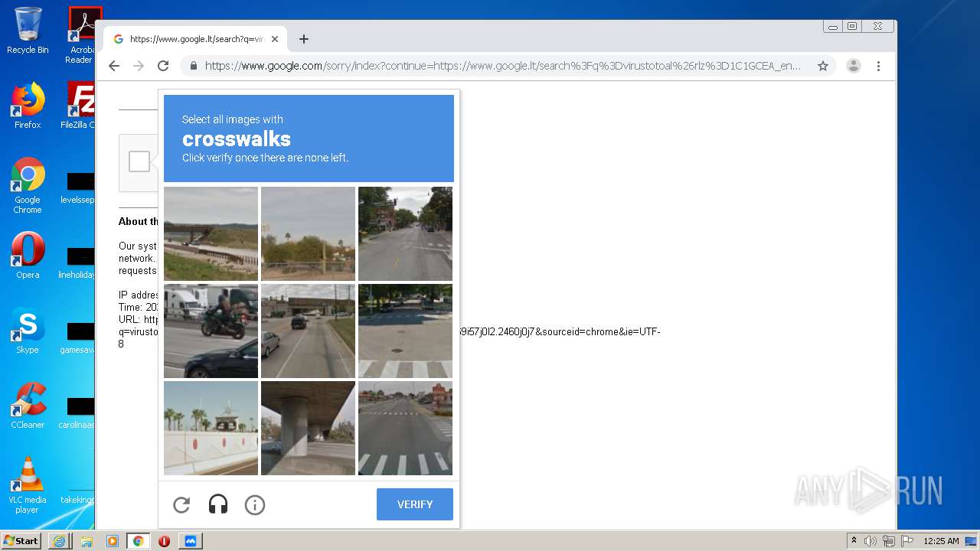Open Chrome three-dot menu
Screen dimensions: 980x551
click(878, 66)
